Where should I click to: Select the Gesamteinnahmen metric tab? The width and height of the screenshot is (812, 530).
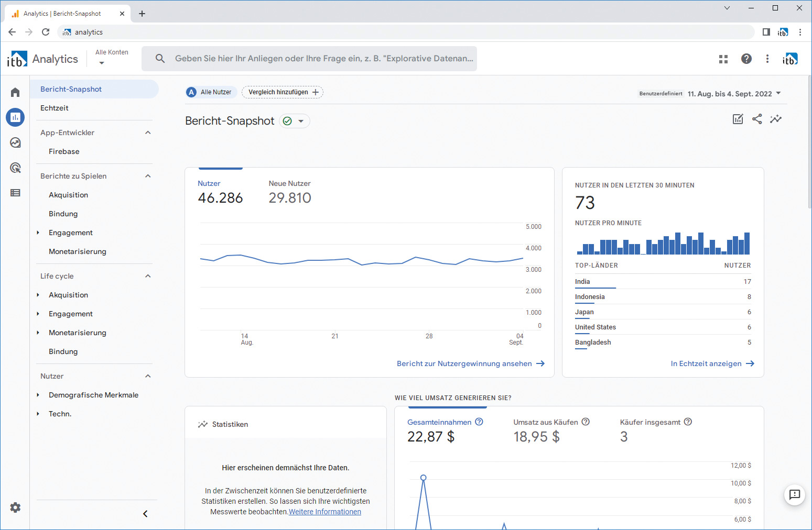pos(445,430)
